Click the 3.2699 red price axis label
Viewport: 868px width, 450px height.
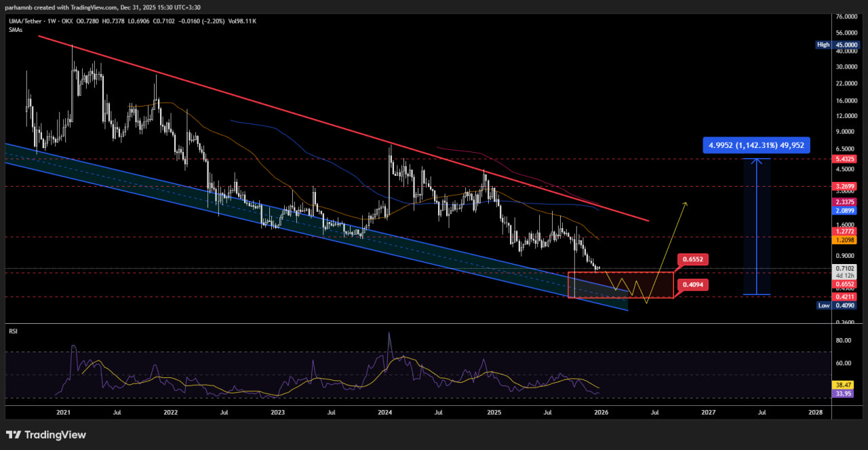[844, 185]
